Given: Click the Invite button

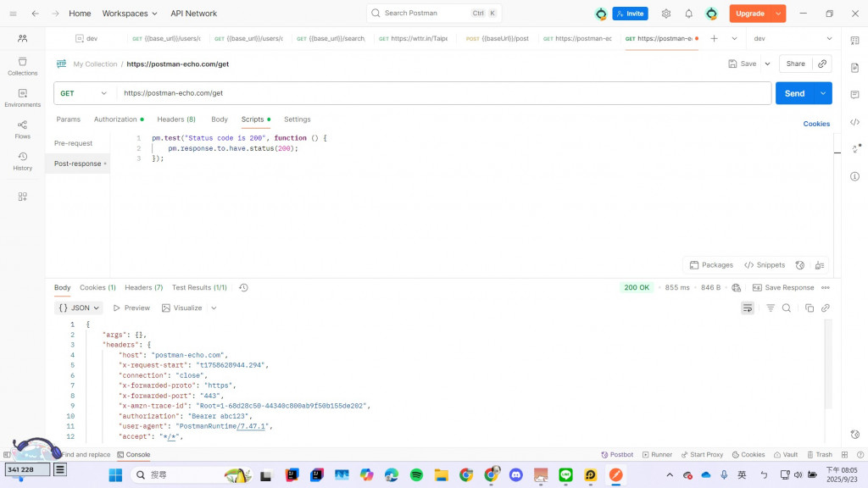Looking at the screenshot, I should pos(630,14).
